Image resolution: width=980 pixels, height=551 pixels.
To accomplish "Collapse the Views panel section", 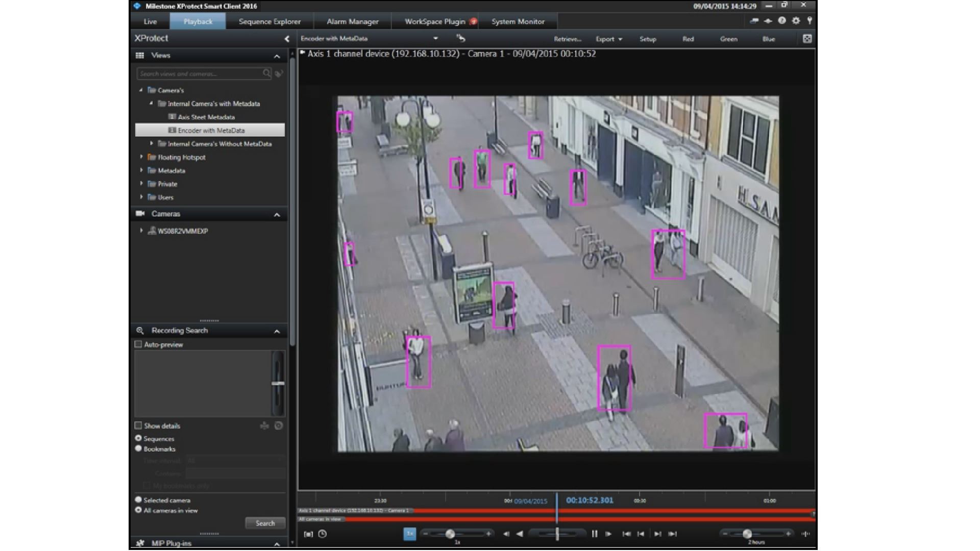I will coord(277,56).
